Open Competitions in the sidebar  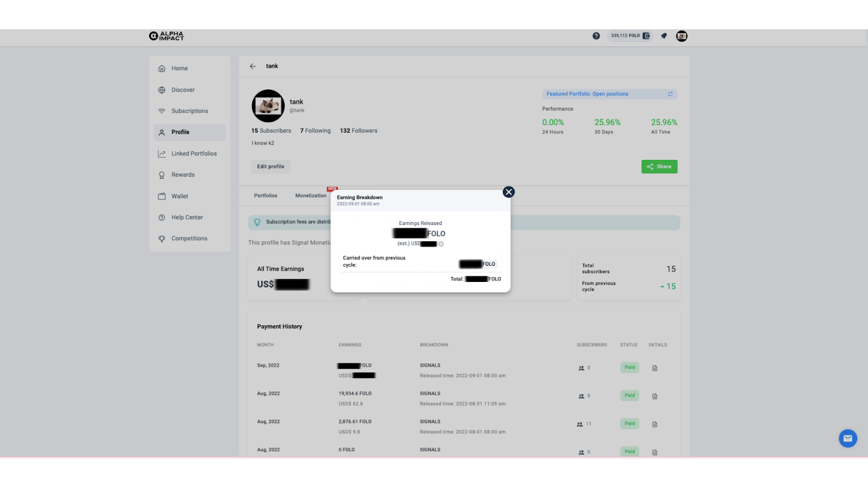click(189, 239)
